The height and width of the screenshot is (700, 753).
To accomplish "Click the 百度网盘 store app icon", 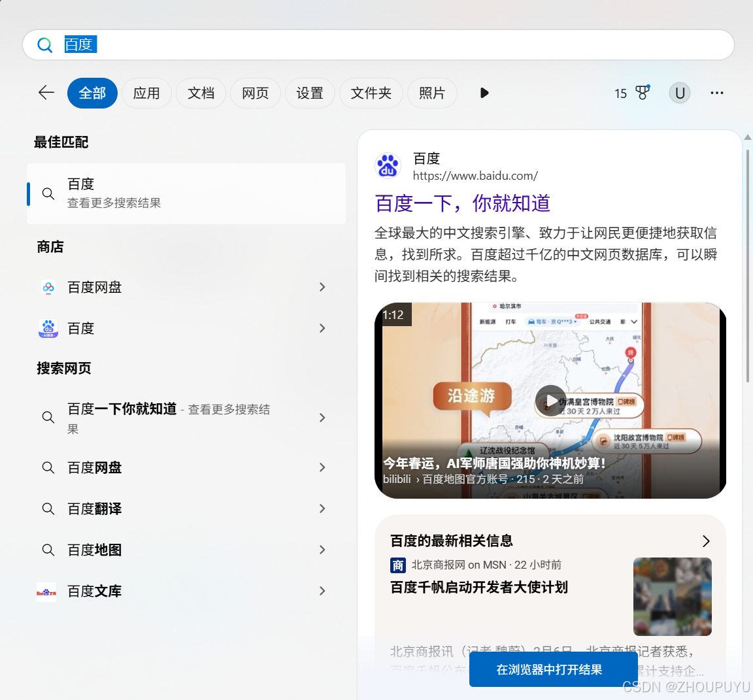I will tap(48, 287).
